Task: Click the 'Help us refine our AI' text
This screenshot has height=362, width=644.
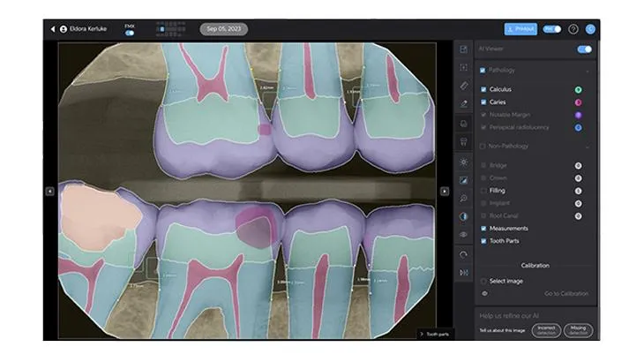Action: pos(509,315)
